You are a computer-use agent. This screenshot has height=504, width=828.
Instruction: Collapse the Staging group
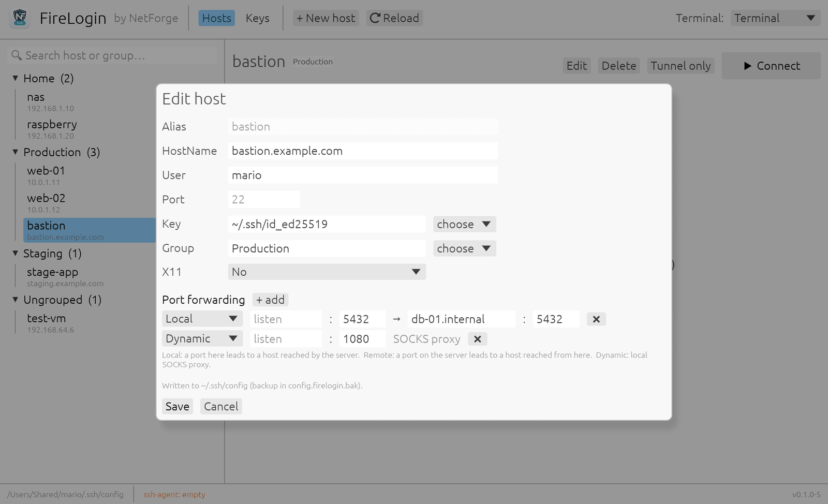click(16, 254)
